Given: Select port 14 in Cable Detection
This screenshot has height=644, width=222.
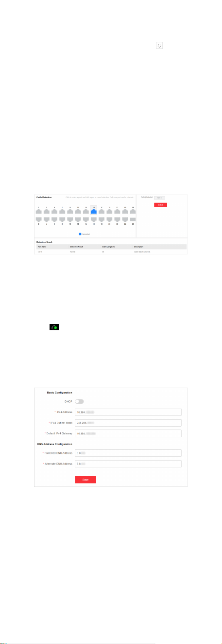Looking at the screenshot, I should [x=86, y=219].
